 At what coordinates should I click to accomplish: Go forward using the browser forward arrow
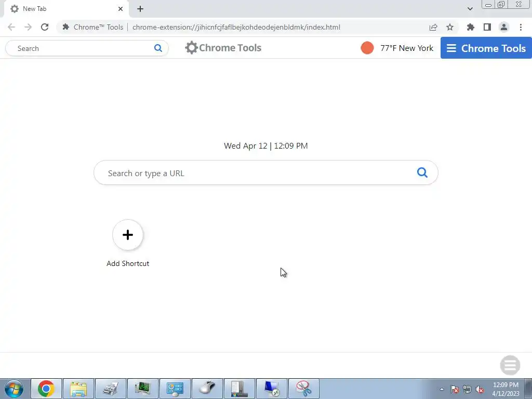pyautogui.click(x=28, y=27)
